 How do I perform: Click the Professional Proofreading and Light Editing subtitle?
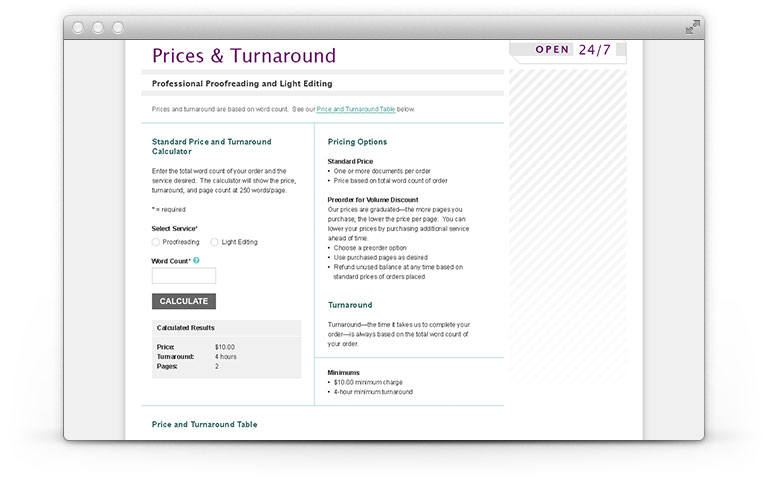[x=242, y=84]
